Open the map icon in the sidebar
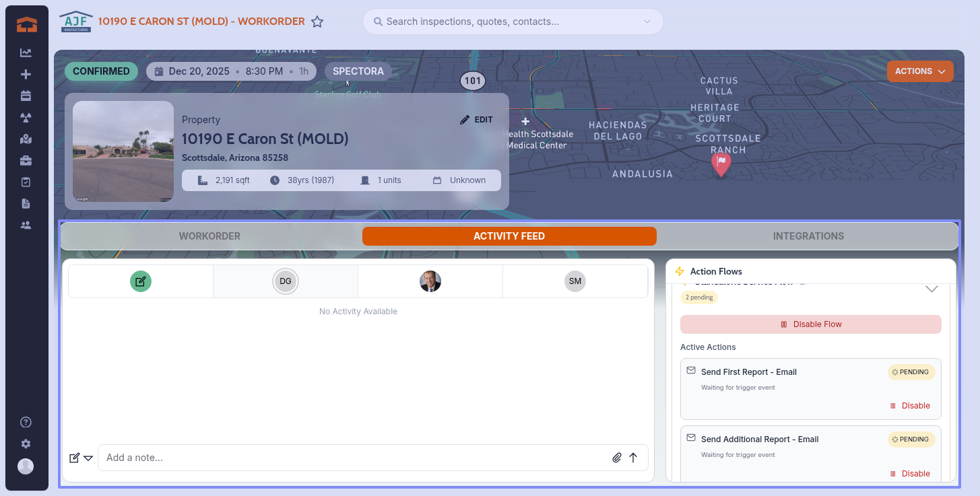 tap(26, 139)
